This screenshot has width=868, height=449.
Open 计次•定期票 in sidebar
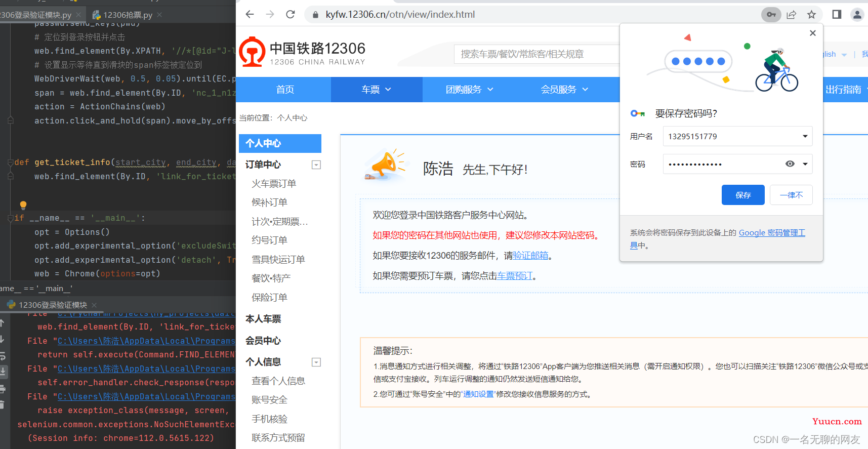[279, 221]
